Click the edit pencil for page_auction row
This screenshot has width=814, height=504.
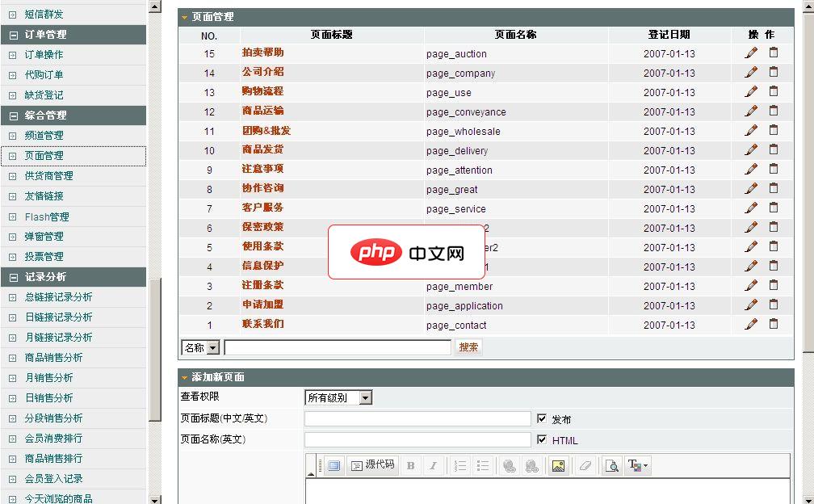click(751, 53)
